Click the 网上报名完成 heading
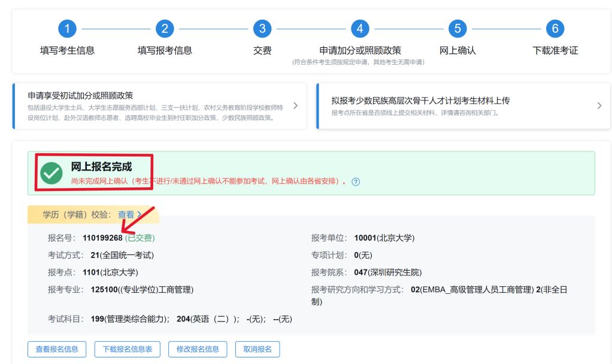 point(101,167)
